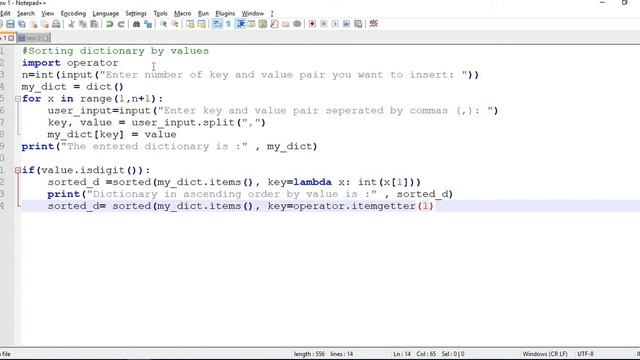
Task: Open the Language menu
Action: 105,13
